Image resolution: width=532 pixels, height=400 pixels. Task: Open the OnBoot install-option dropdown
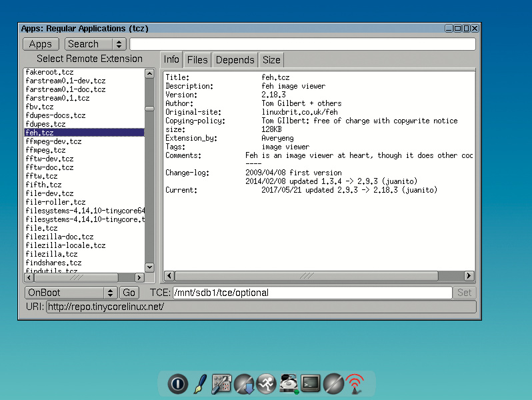(71, 293)
